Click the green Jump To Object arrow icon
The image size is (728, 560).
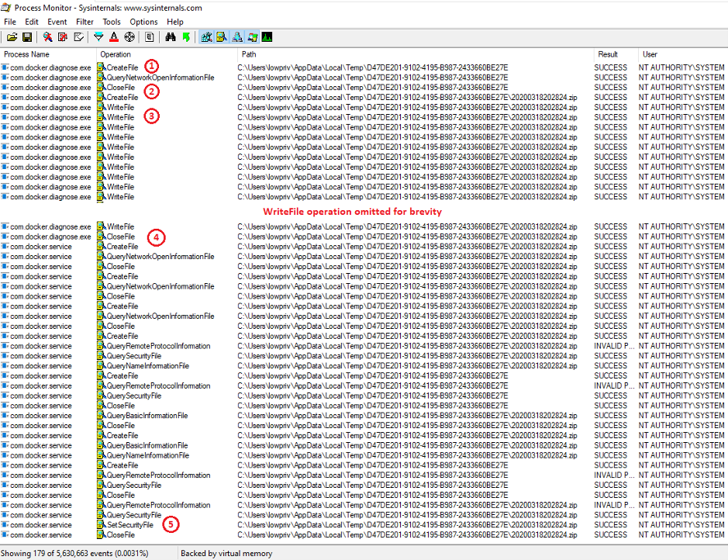[x=186, y=37]
